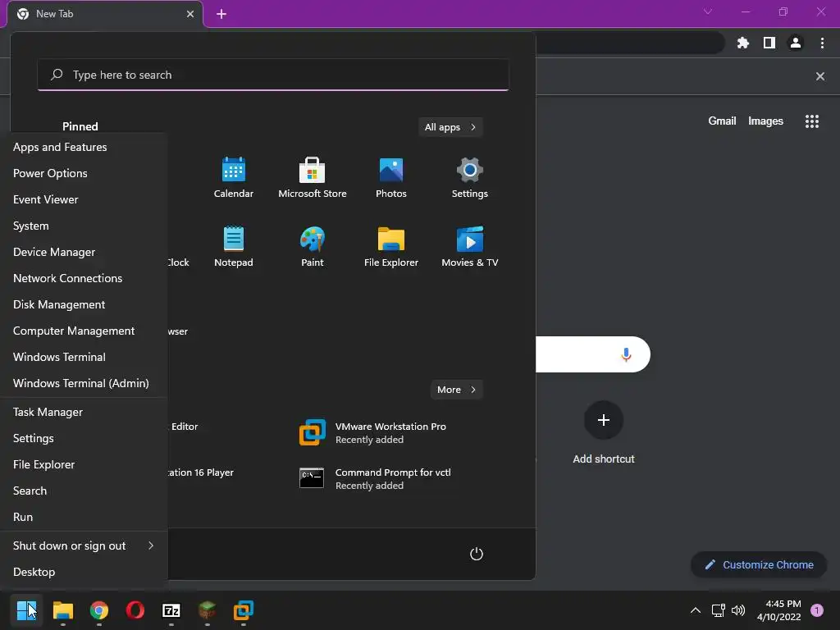The image size is (840, 630).
Task: Open Chrome tab search dropdown arrow
Action: tap(708, 11)
